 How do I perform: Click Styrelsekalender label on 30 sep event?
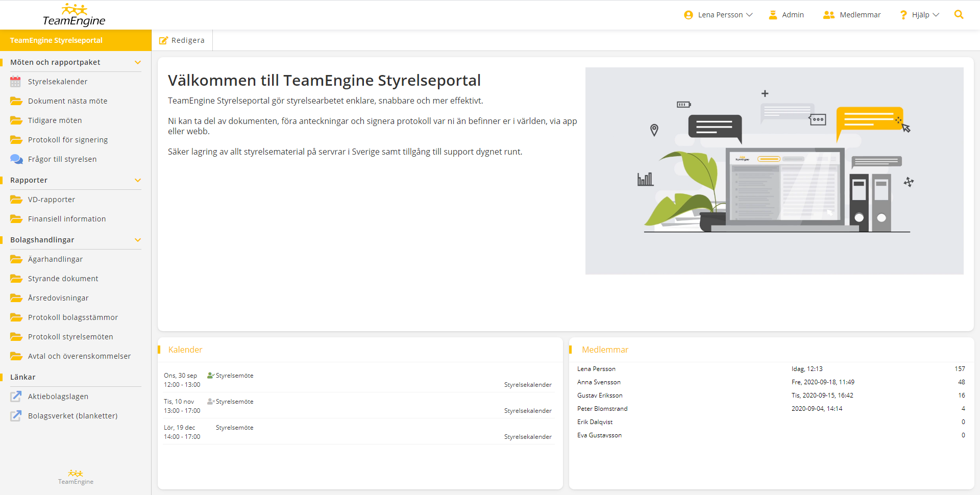[x=528, y=385]
